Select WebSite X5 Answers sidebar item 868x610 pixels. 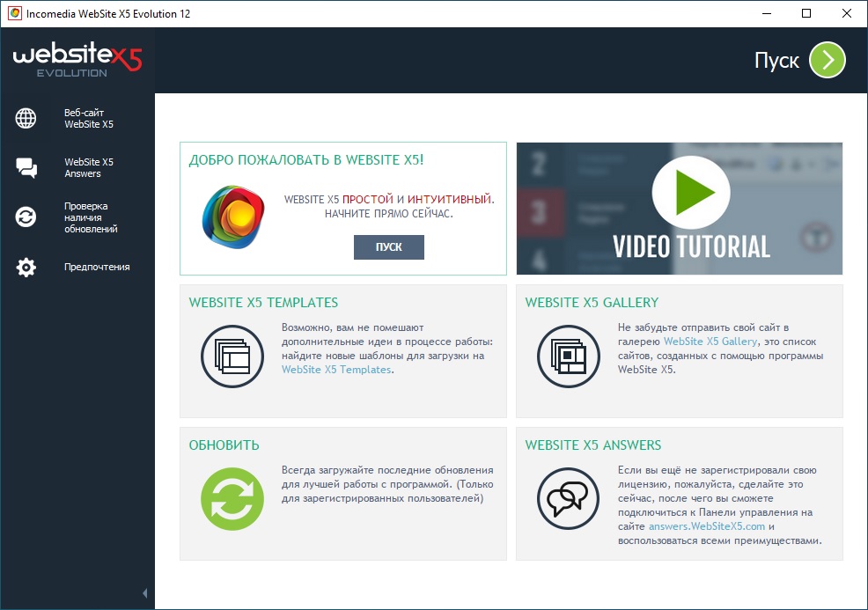pyautogui.click(x=89, y=168)
